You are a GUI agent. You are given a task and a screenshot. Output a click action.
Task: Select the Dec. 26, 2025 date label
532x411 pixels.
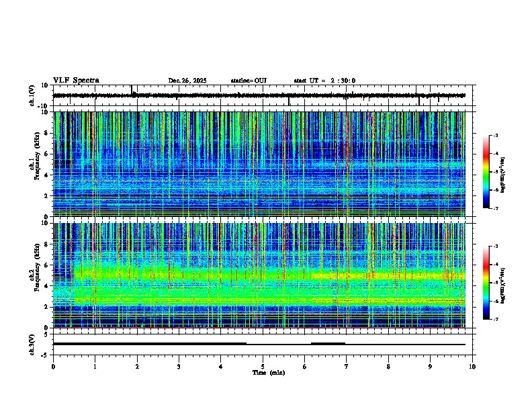click(x=187, y=81)
